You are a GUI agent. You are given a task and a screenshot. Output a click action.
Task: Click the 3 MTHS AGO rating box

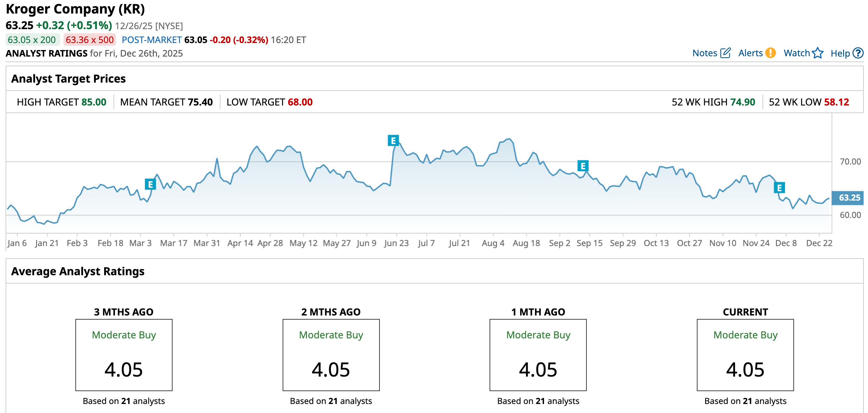point(124,355)
